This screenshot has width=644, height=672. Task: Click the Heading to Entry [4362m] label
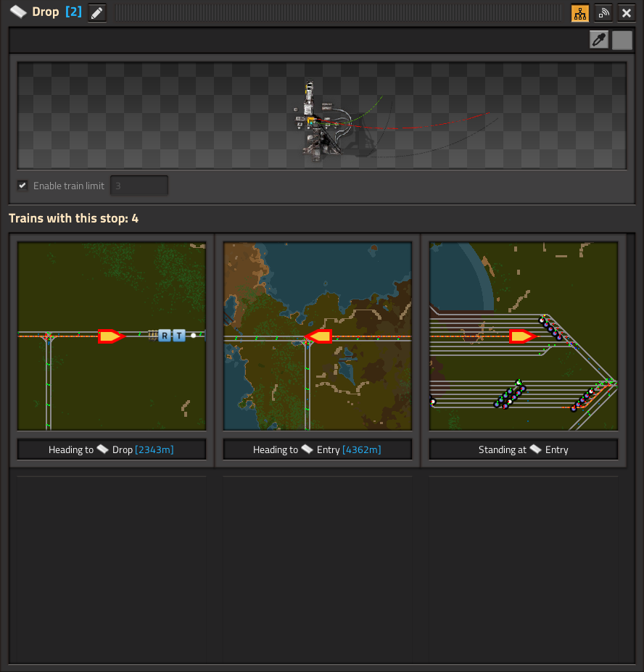(x=317, y=449)
